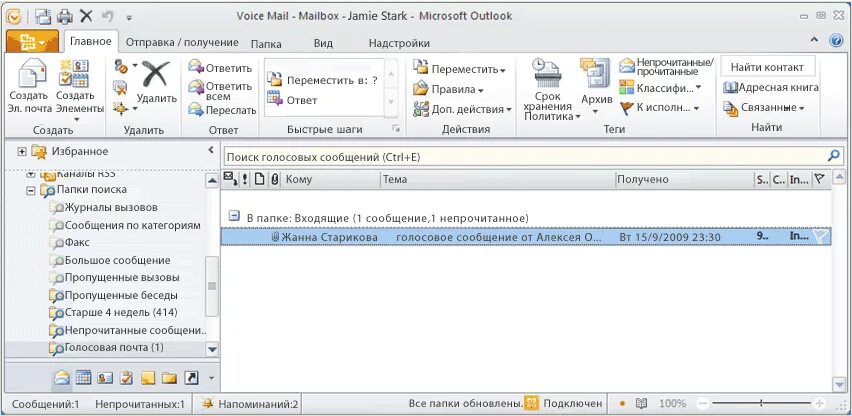Click Retention Policy (Срок хранения Политика) icon
Image resolution: width=852 pixels, height=416 pixels.
(548, 73)
